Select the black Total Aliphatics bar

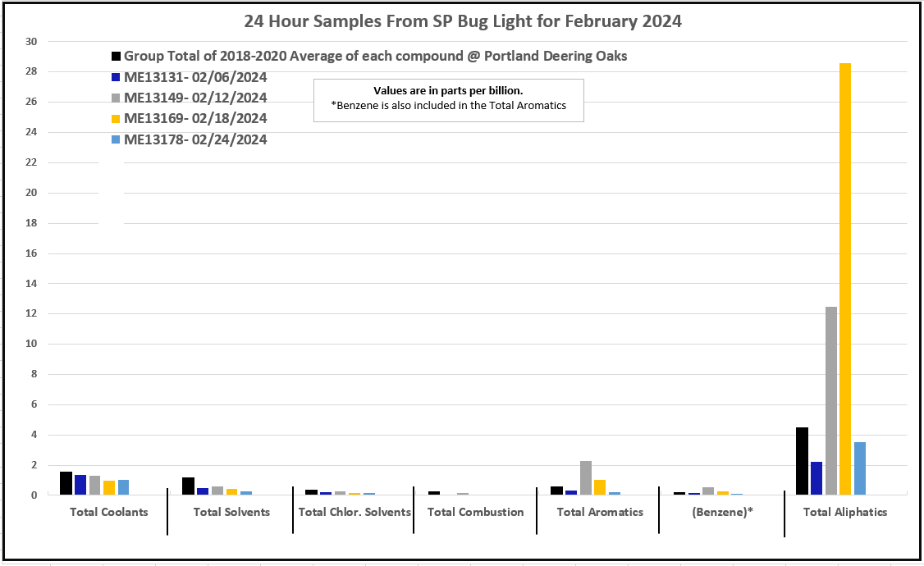(x=802, y=461)
